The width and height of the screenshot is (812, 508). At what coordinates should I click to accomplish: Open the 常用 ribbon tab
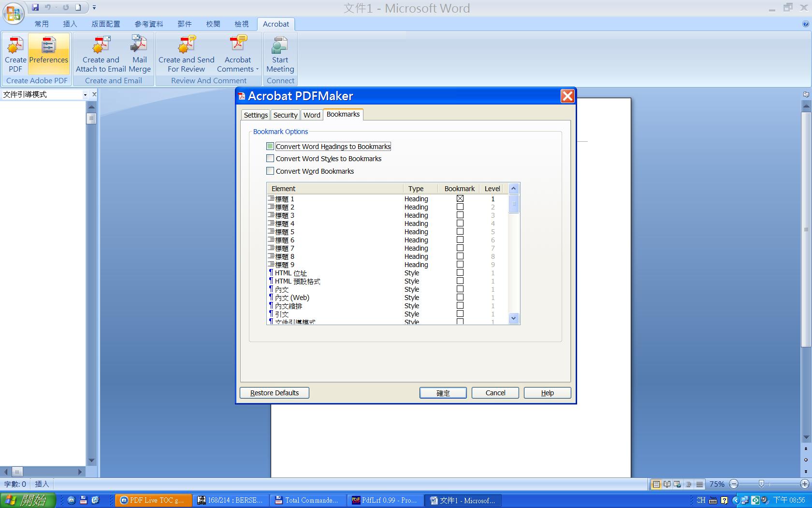tap(42, 24)
